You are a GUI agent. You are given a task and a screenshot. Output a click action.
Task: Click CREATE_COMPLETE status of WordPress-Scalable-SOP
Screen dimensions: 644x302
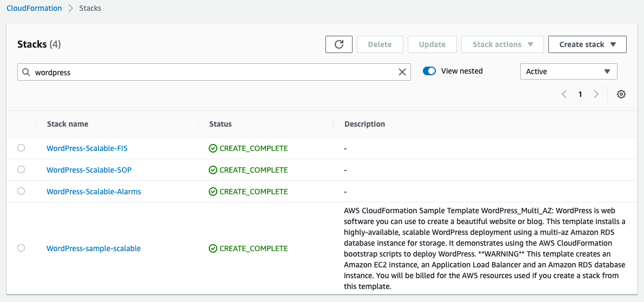[254, 170]
